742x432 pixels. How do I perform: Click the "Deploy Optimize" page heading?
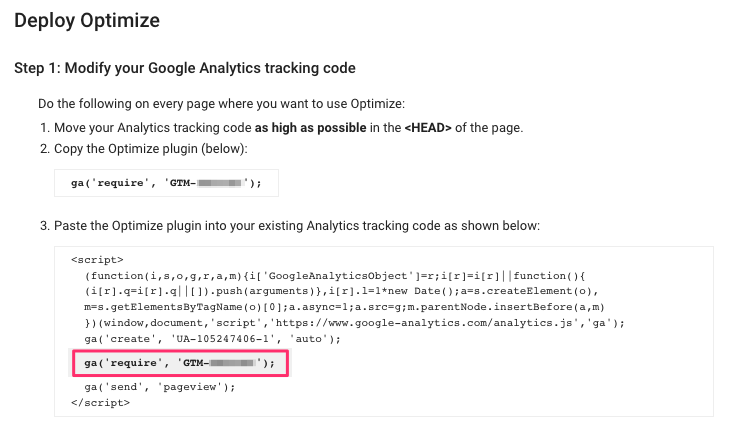coord(88,20)
